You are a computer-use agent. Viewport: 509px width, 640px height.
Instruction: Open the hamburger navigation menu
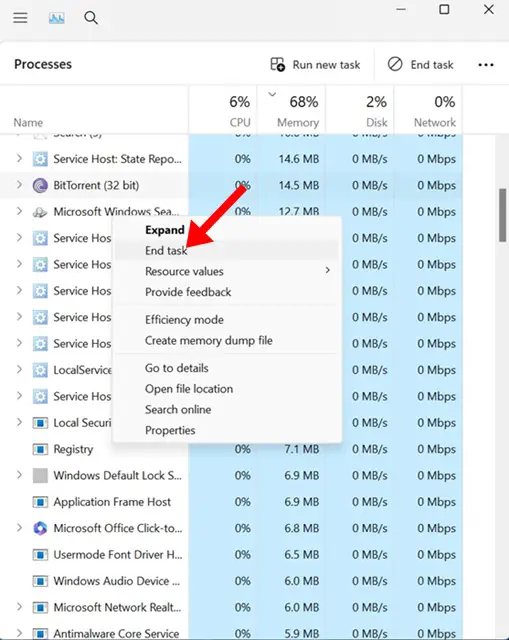20,18
